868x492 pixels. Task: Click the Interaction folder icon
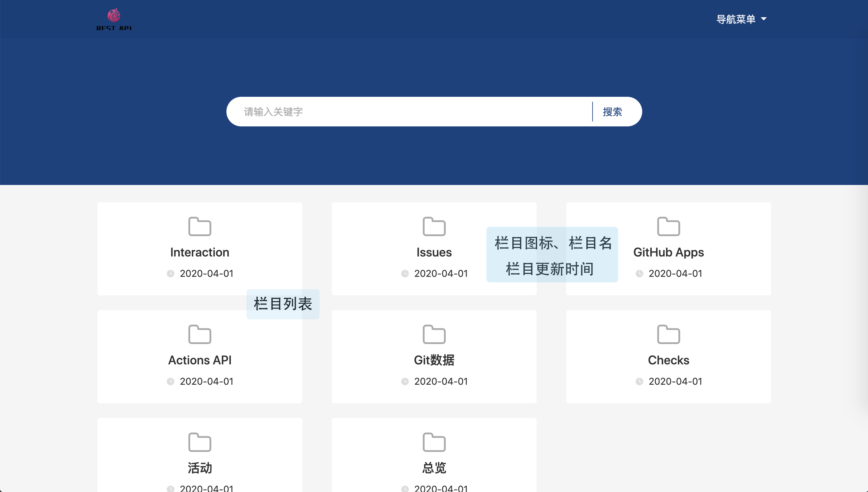tap(200, 226)
